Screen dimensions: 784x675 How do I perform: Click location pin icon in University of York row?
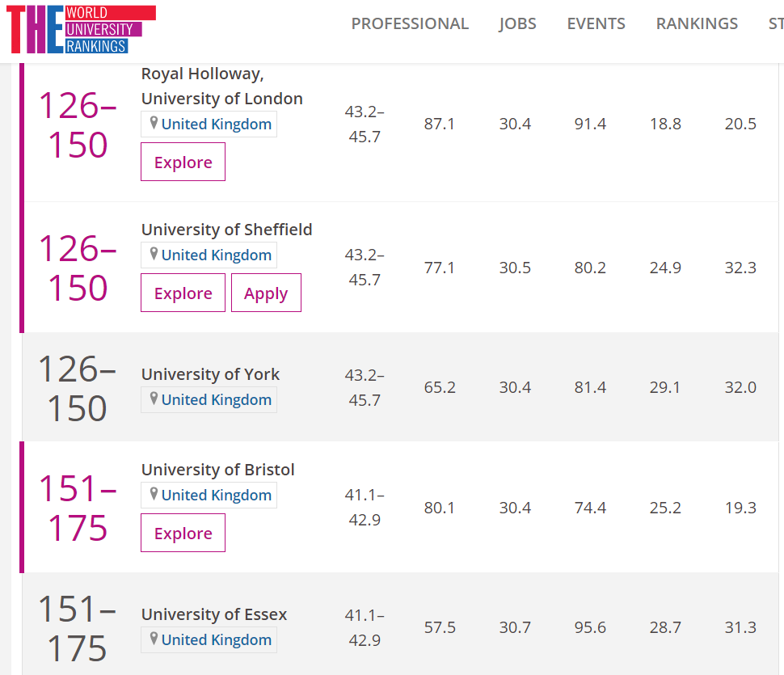click(x=154, y=399)
